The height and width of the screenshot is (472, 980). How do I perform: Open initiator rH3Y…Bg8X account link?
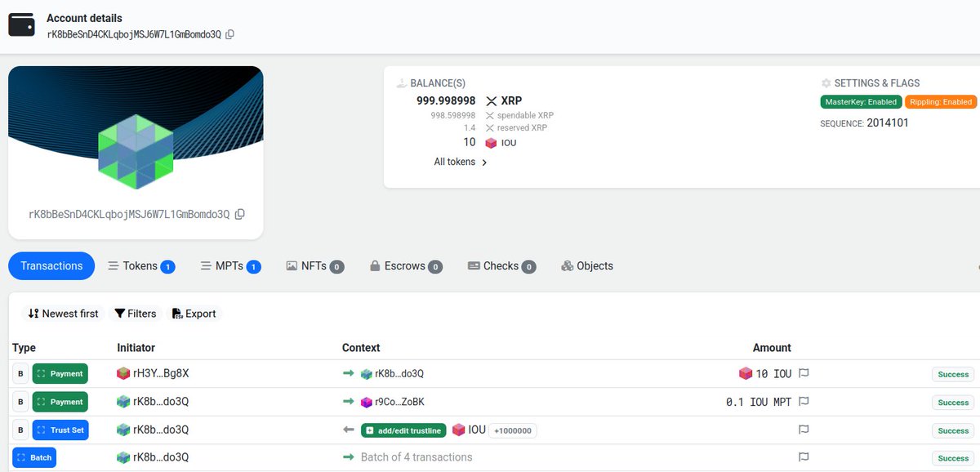[x=161, y=373]
